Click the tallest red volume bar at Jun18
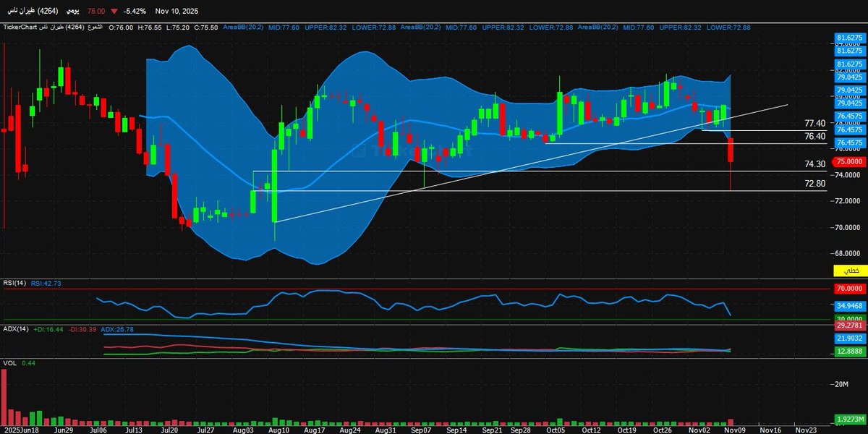This screenshot has width=868, height=434. click(4, 396)
